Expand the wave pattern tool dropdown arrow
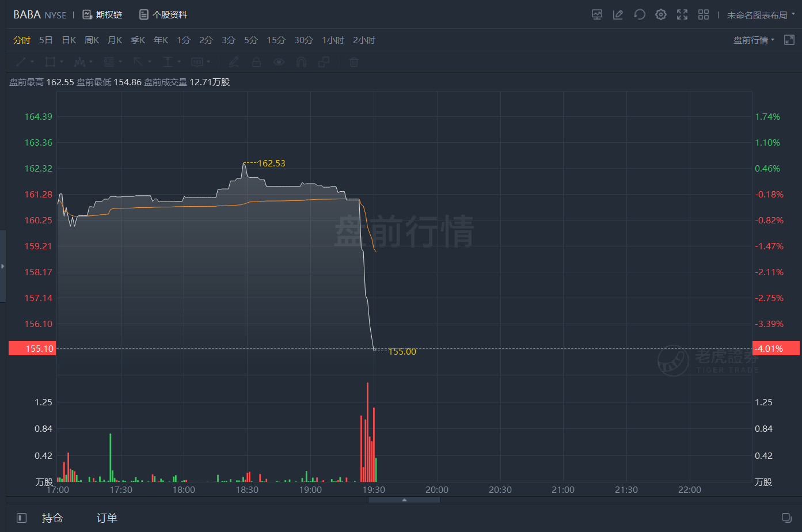This screenshot has height=532, width=802. (x=91, y=62)
